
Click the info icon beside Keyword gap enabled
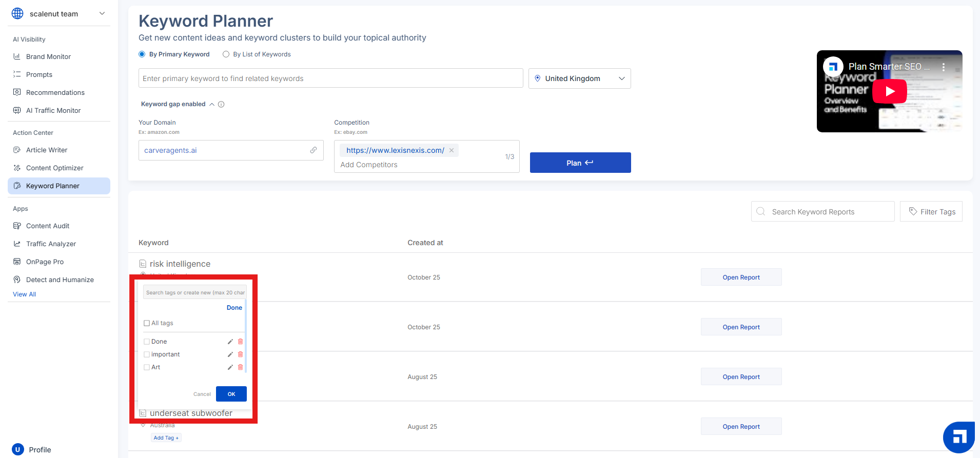221,105
